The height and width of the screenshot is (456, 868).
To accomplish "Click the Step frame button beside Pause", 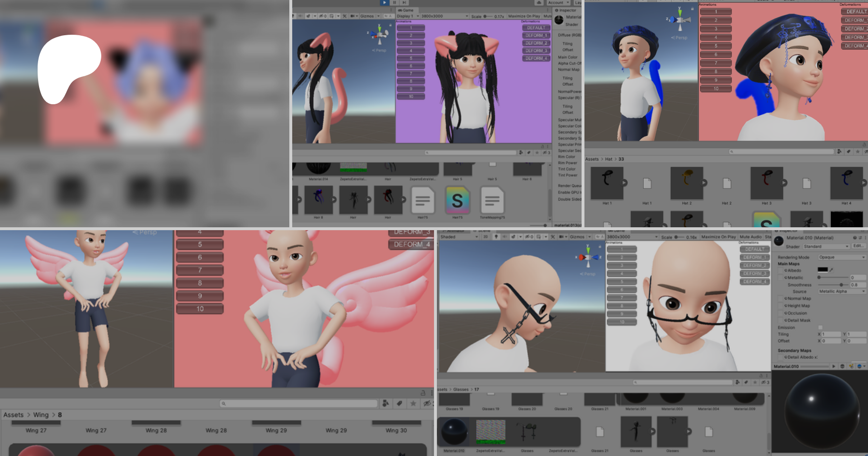I will click(404, 2).
